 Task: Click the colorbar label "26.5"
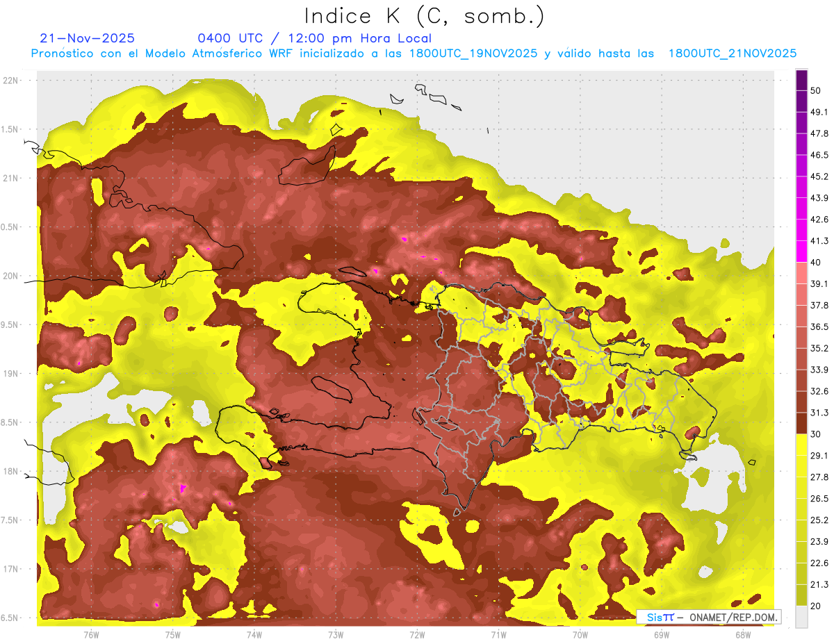[x=819, y=498]
